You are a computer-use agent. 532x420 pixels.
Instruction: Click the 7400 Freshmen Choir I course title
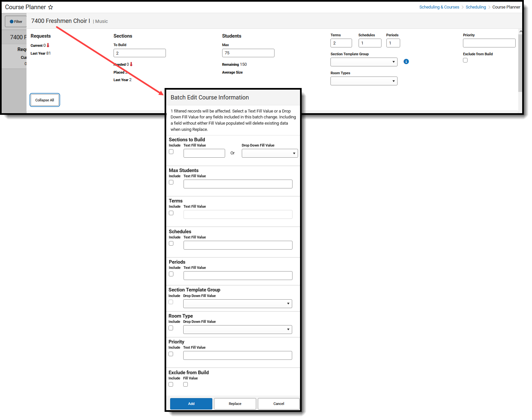click(61, 21)
